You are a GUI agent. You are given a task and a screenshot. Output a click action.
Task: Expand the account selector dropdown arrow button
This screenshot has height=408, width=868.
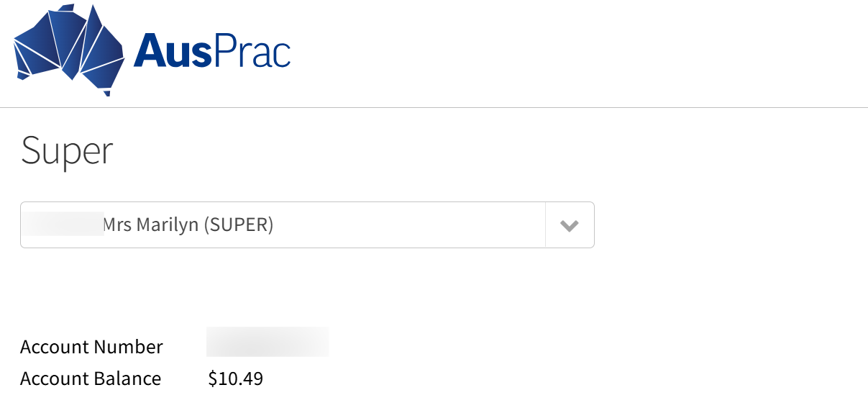click(x=570, y=225)
